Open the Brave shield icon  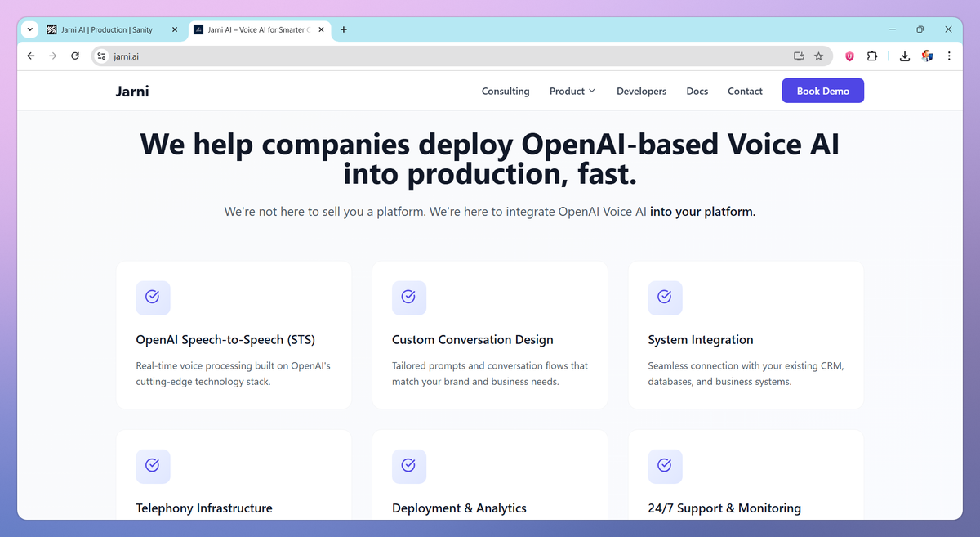849,56
